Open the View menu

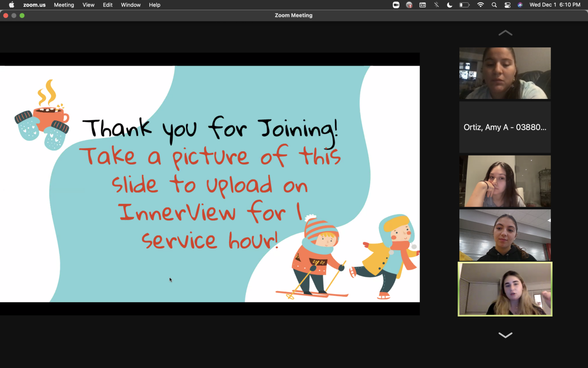(88, 5)
